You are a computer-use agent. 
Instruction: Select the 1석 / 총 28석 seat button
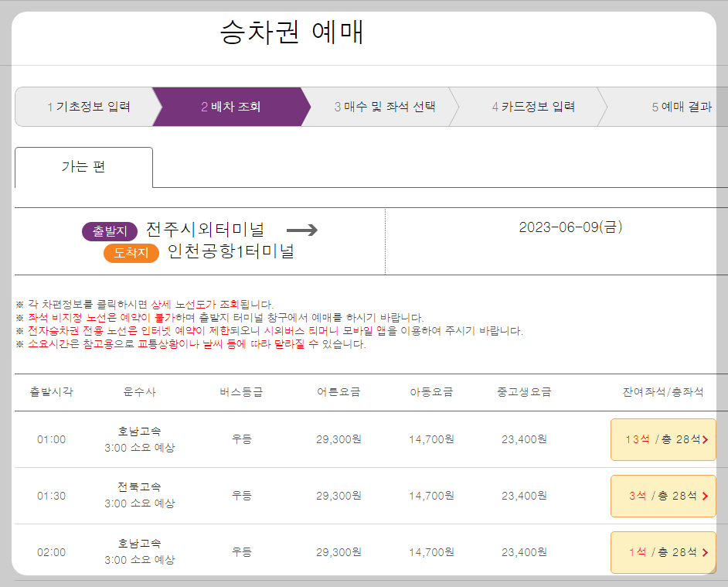click(663, 552)
